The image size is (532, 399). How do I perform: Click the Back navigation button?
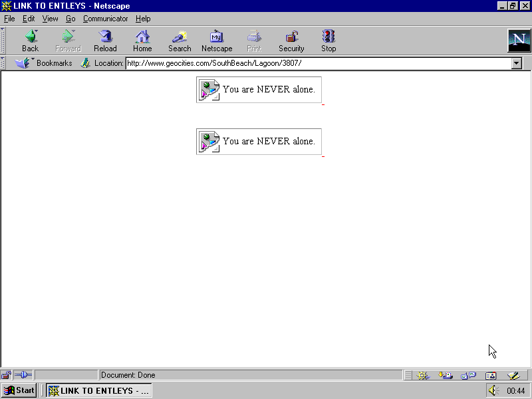pyautogui.click(x=30, y=41)
